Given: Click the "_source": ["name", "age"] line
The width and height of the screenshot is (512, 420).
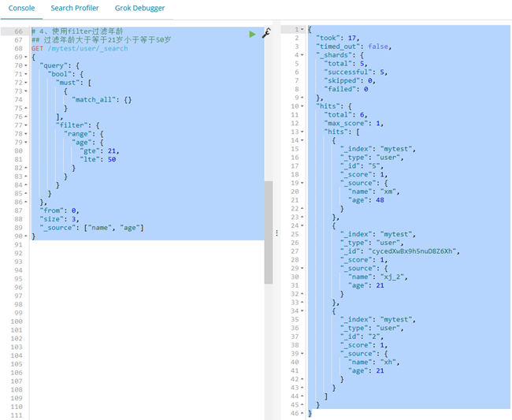Looking at the screenshot, I should (x=91, y=228).
